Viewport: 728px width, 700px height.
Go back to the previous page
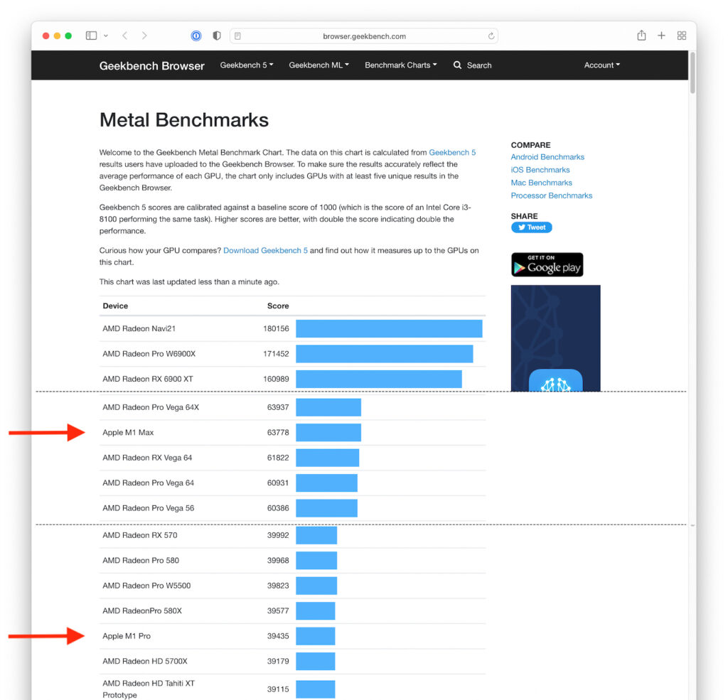pos(125,36)
